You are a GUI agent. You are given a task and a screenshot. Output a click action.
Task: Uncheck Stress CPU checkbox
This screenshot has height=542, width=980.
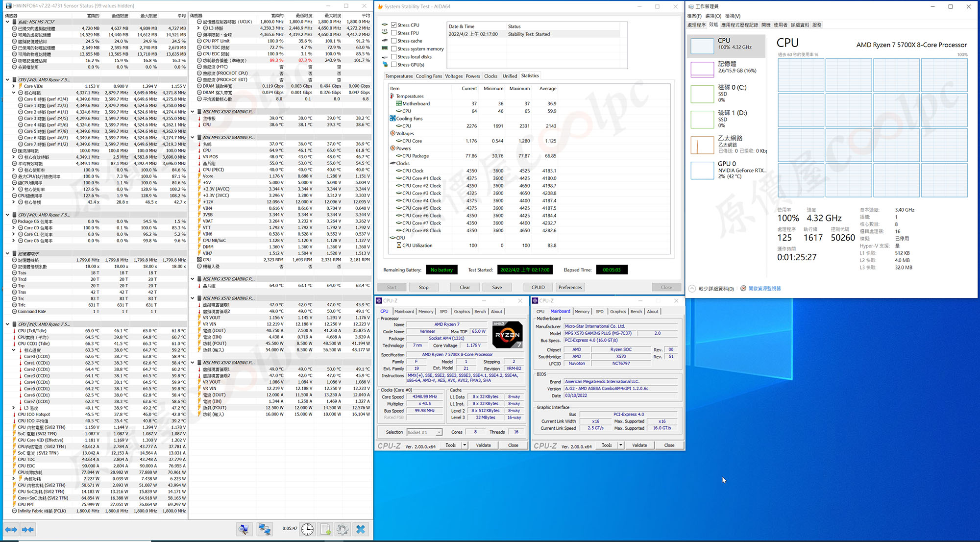coord(393,25)
